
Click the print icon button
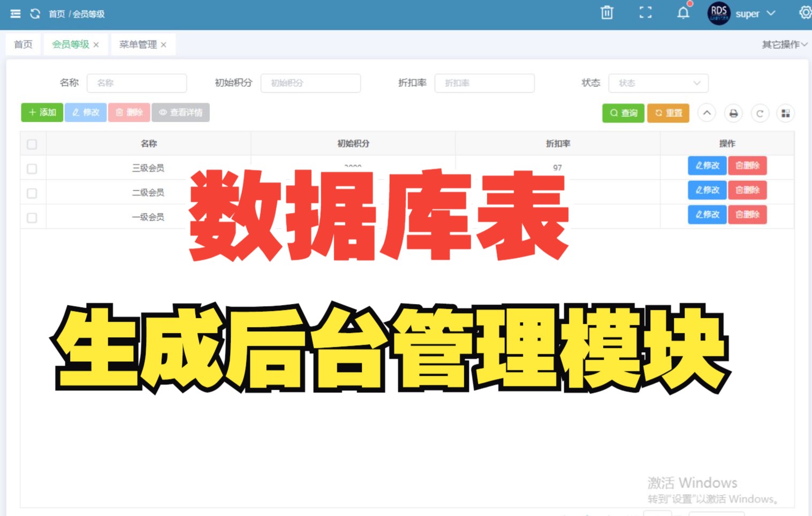(x=733, y=113)
